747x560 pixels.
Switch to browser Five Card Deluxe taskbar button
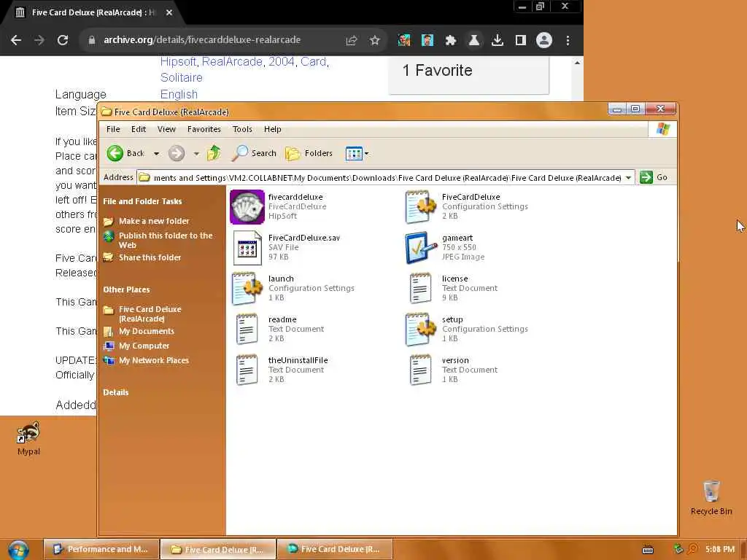[334, 549]
